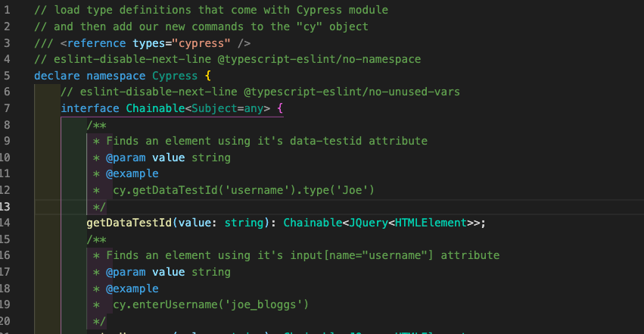Screen dimensions: 644x334
Task: Click 'no-unused-vars' in the line 6 comment
Action: [415, 92]
